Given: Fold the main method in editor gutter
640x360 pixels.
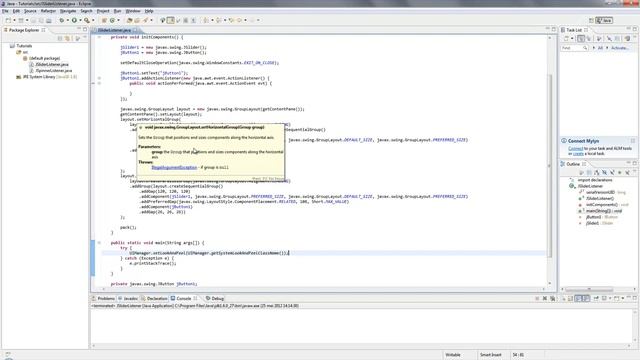Looking at the screenshot, I should pyautogui.click(x=99, y=243).
